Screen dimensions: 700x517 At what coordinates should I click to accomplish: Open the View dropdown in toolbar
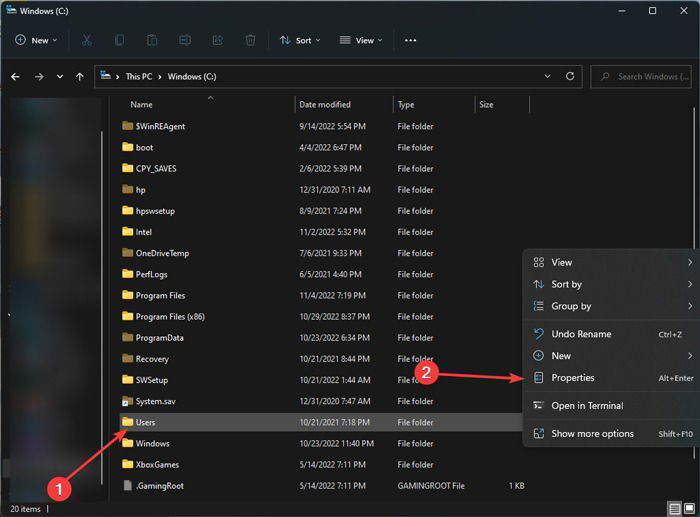(361, 41)
